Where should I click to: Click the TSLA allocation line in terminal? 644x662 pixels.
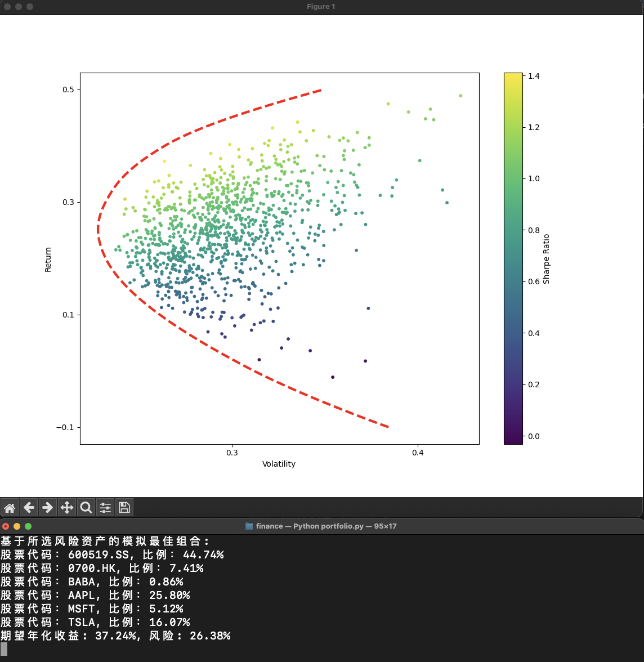pyautogui.click(x=95, y=622)
